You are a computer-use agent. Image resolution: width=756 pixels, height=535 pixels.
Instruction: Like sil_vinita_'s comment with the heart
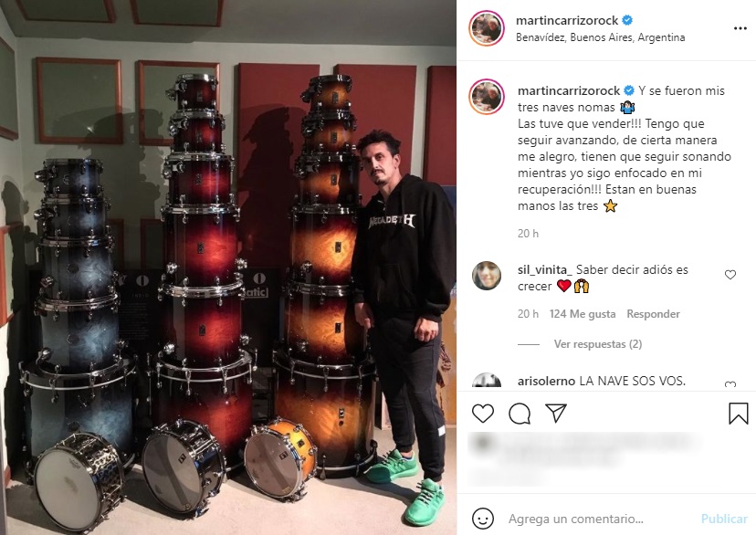click(x=730, y=275)
